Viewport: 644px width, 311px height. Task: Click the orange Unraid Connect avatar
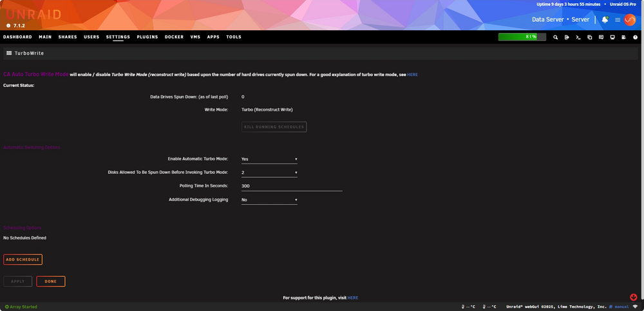pos(630,20)
